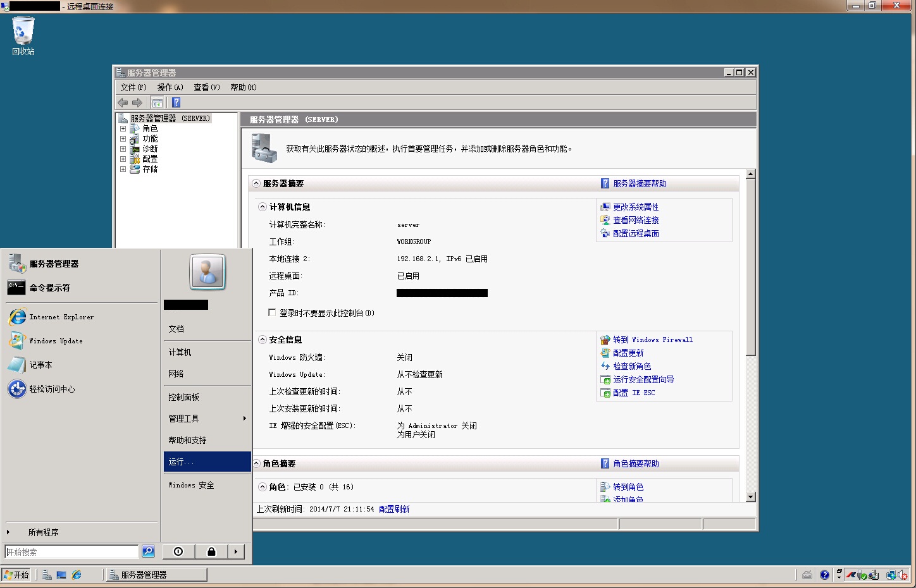Open shutdown options arrow in Start menu
Viewport: 916px width, 588px height.
coord(236,551)
